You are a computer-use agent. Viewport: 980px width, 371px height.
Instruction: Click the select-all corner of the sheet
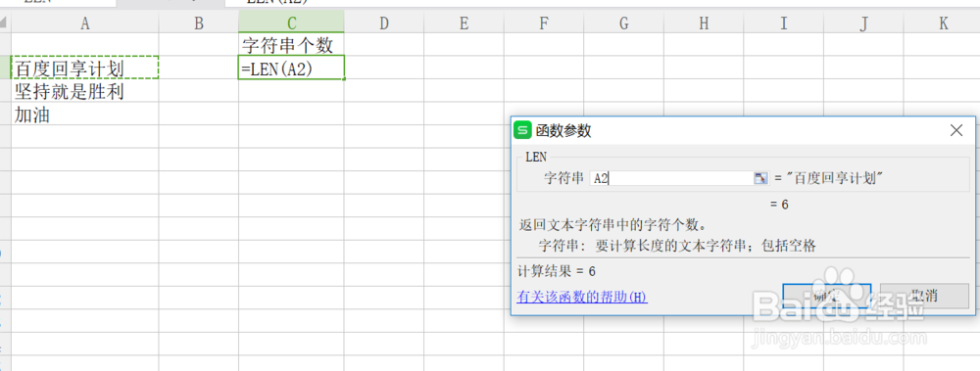pyautogui.click(x=5, y=23)
